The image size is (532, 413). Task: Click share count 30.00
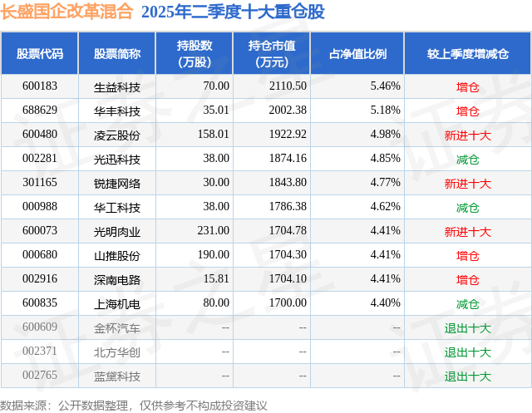(x=216, y=183)
